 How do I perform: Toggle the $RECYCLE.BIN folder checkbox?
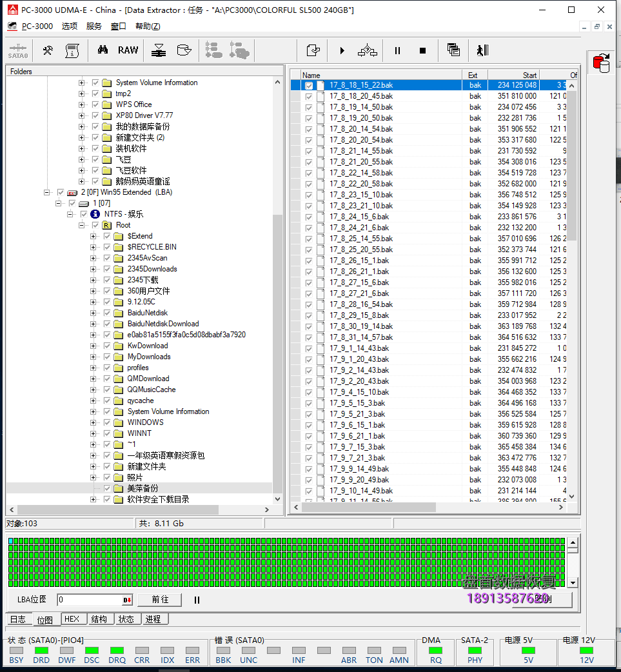[106, 247]
